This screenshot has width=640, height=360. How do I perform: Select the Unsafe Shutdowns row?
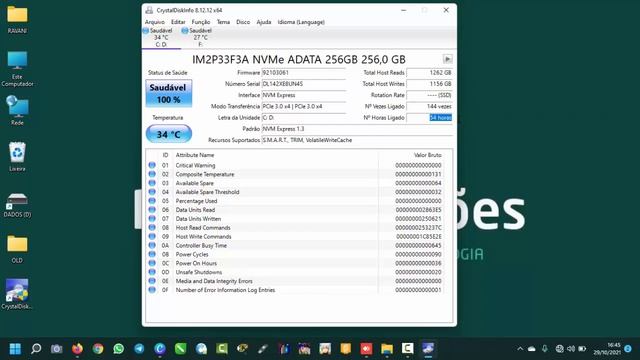point(296,272)
